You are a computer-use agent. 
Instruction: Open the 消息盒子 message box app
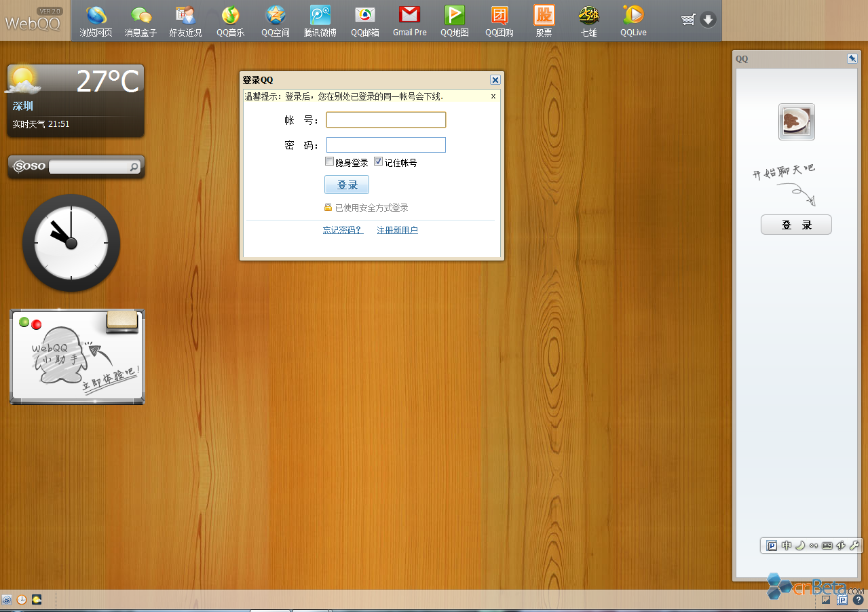click(x=140, y=20)
